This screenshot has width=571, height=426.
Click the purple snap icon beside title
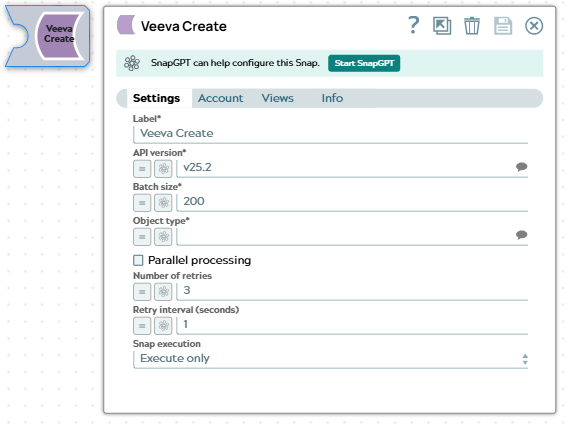point(126,25)
